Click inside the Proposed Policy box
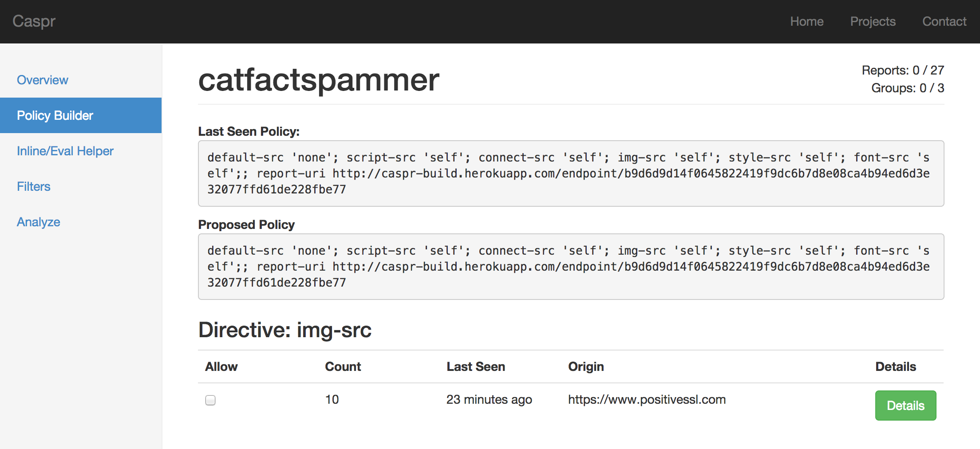 [x=571, y=267]
